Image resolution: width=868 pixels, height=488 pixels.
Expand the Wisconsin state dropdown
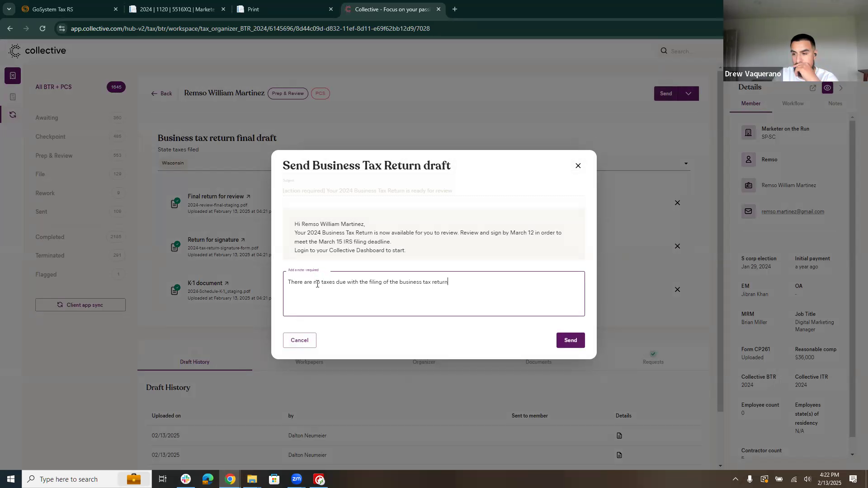pos(685,164)
